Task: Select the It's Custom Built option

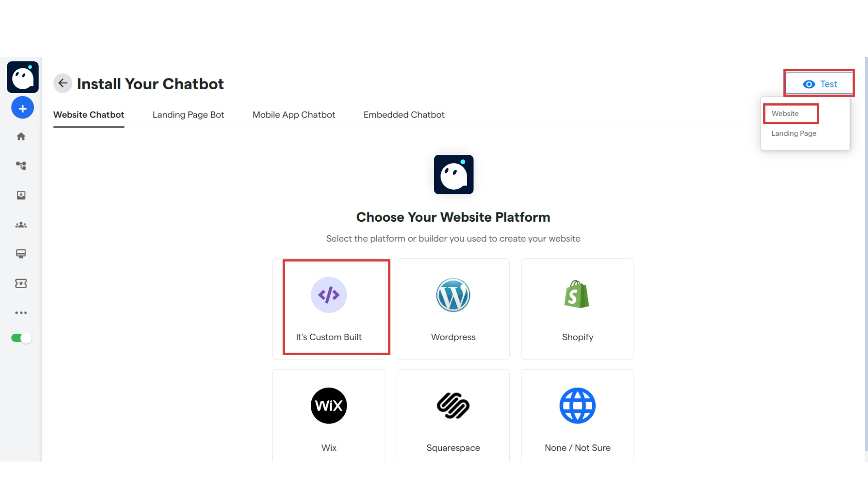Action: (x=328, y=308)
